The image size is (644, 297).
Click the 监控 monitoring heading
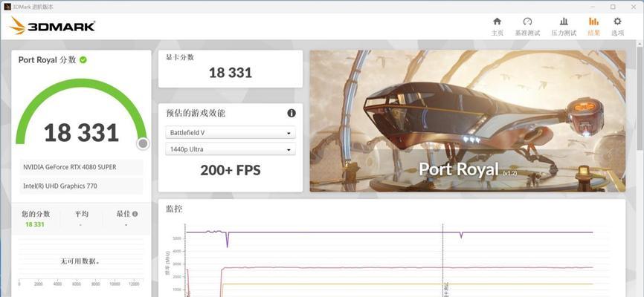tap(174, 209)
